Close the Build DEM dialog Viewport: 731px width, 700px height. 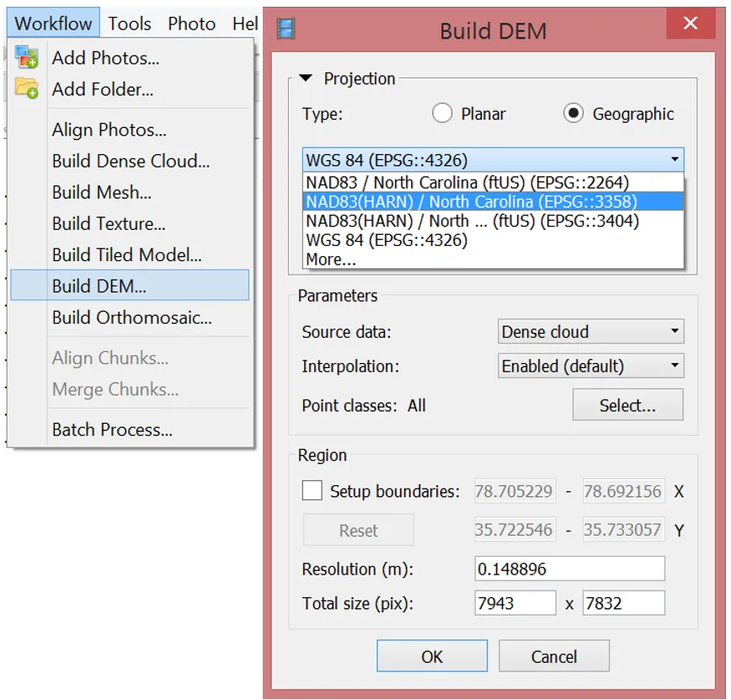691,24
